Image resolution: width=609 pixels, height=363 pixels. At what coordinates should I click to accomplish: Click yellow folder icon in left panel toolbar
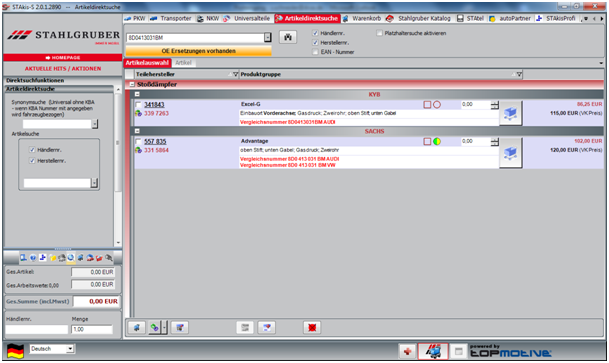52,258
